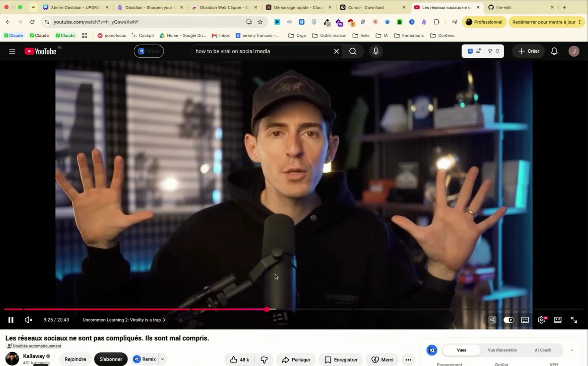Click into the YouTube search field
The height and width of the screenshot is (366, 588).
pyautogui.click(x=261, y=51)
